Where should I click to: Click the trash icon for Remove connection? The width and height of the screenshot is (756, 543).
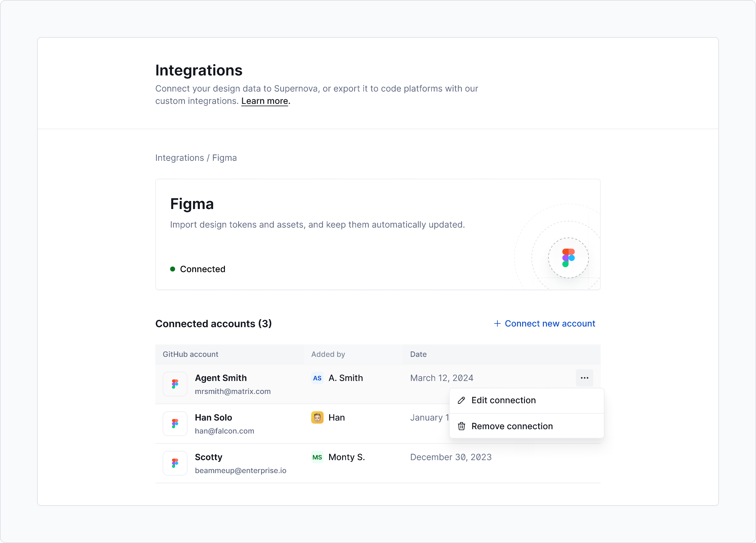point(461,426)
